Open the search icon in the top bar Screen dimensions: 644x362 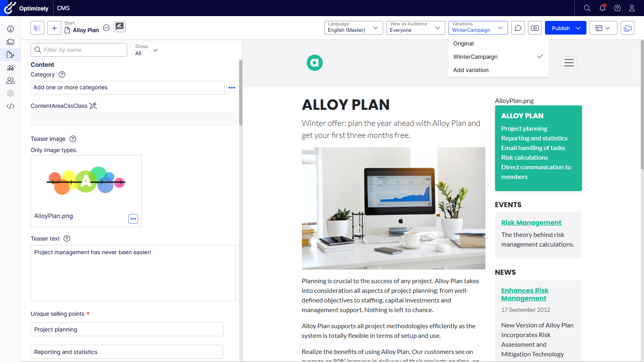click(587, 8)
